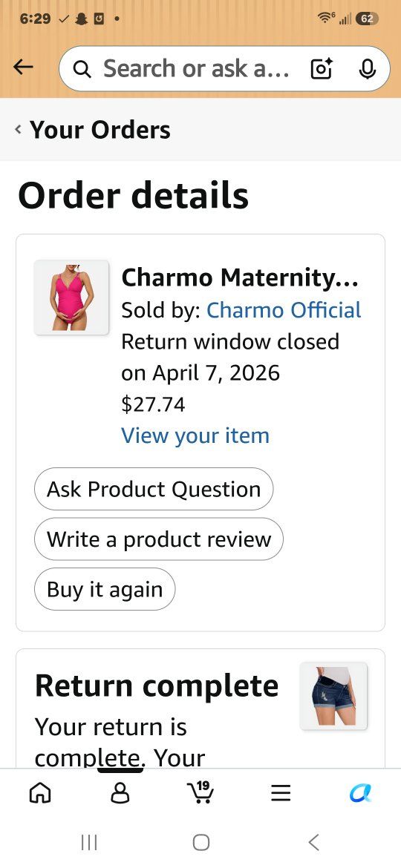Image resolution: width=401 pixels, height=868 pixels.
Task: Select the Buy it again button
Action: point(105,589)
